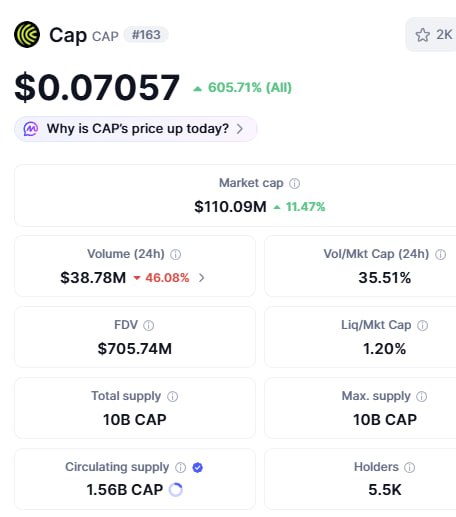Click the circulating supply progress ring

(176, 490)
